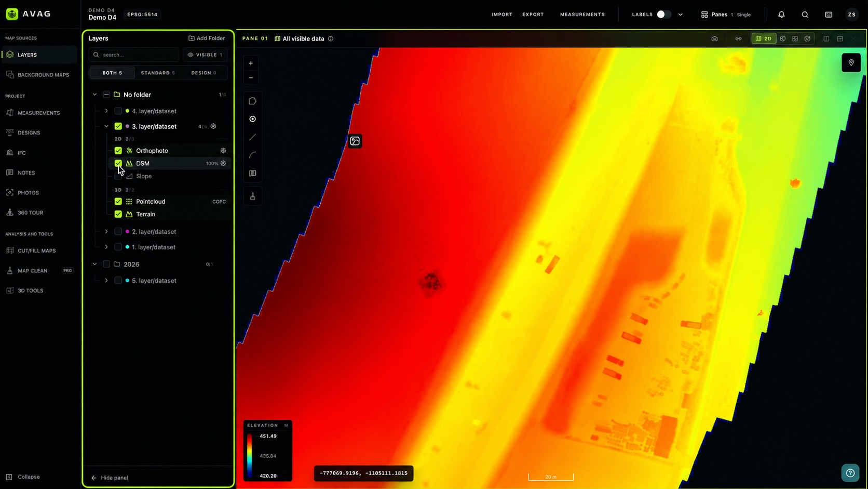The height and width of the screenshot is (489, 868).
Task: Open the Labels dropdown arrow
Action: tap(681, 15)
